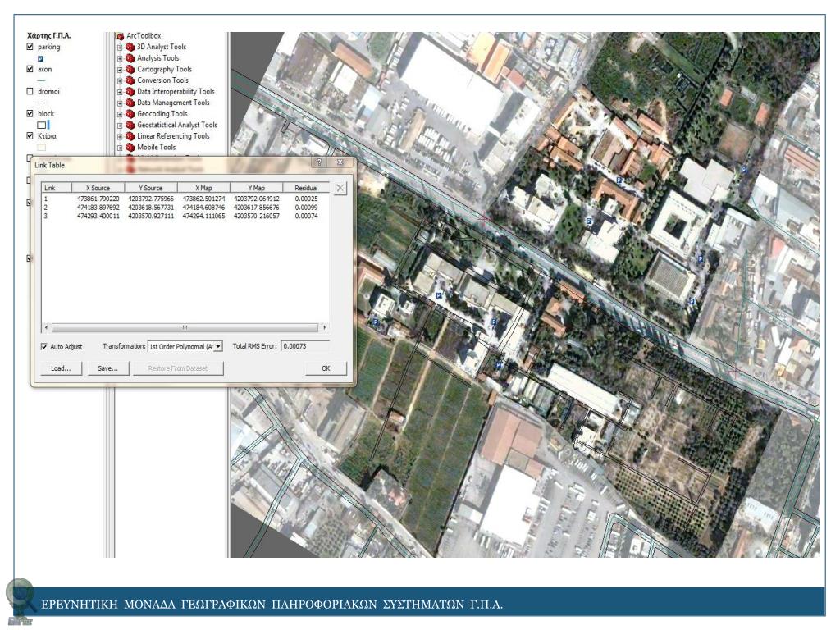Click the Link Table scrollbar right arrow

[x=323, y=327]
